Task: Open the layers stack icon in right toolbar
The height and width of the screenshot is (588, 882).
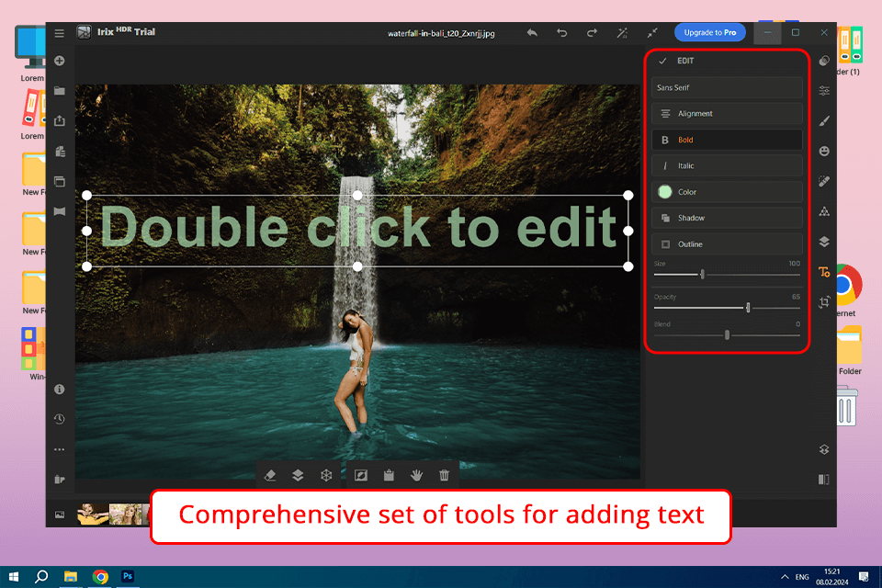Action: 824,242
